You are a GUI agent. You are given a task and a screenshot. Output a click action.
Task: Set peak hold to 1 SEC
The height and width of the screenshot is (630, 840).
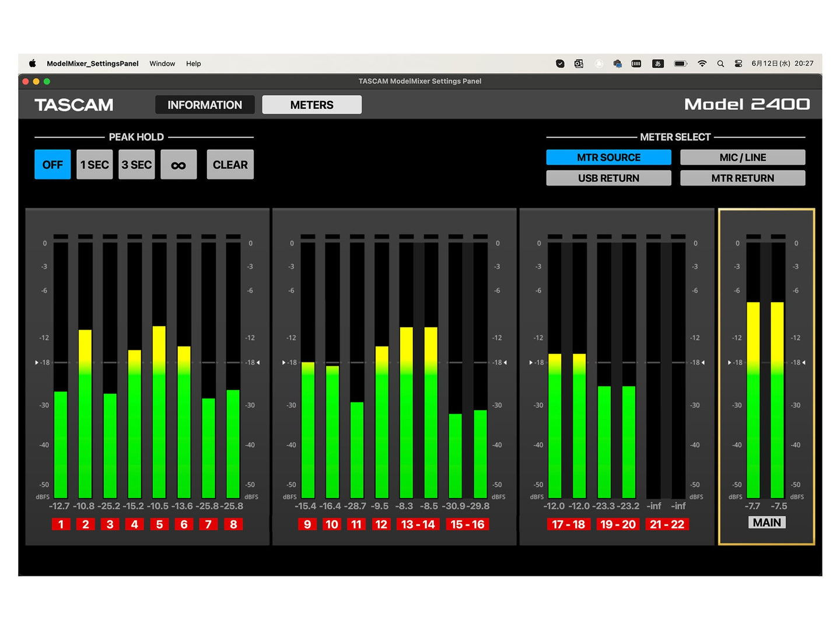pos(94,165)
